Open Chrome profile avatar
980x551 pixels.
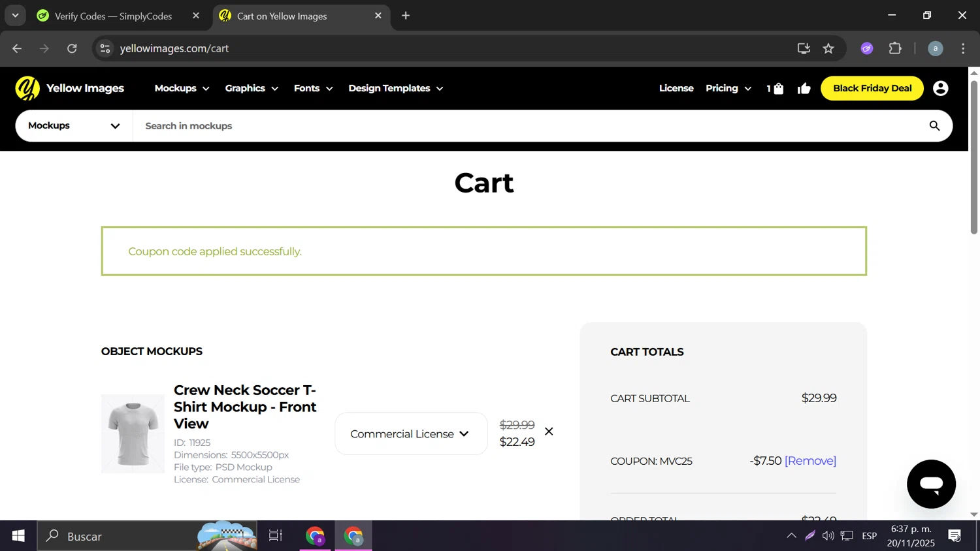point(936,48)
